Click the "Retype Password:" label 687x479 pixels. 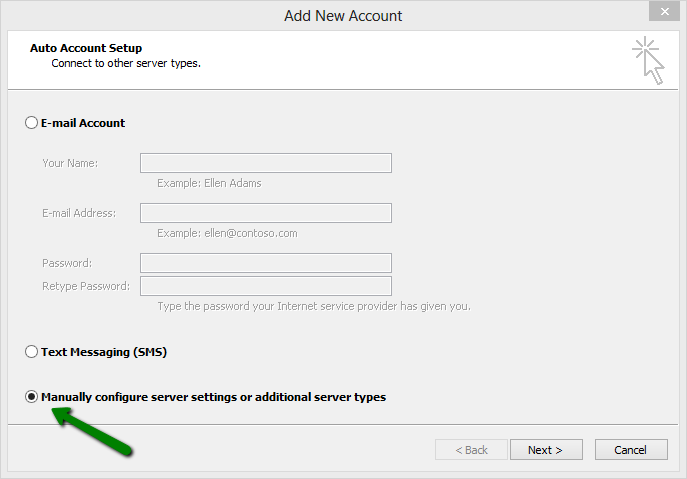[86, 286]
